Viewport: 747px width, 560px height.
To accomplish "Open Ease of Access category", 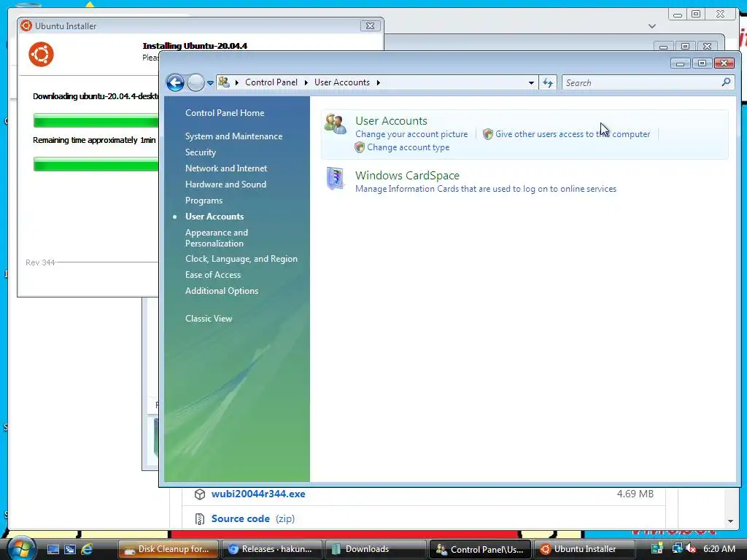I will click(213, 275).
